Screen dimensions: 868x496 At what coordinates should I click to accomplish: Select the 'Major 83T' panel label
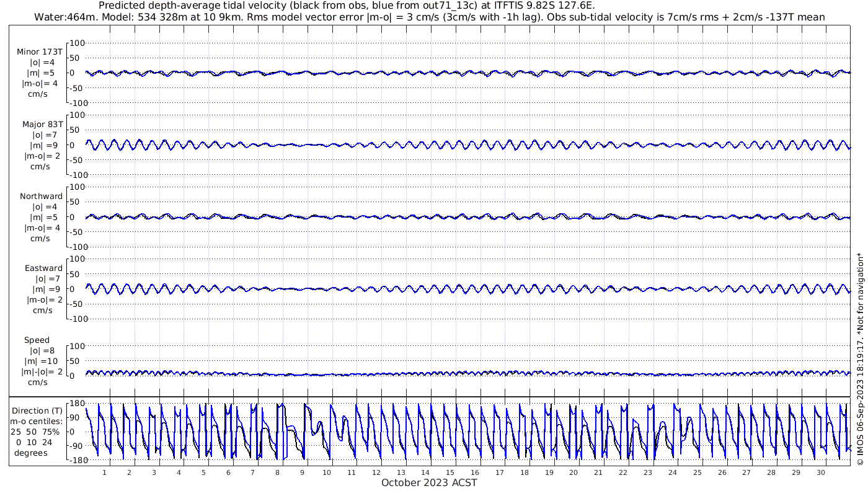[x=43, y=125]
